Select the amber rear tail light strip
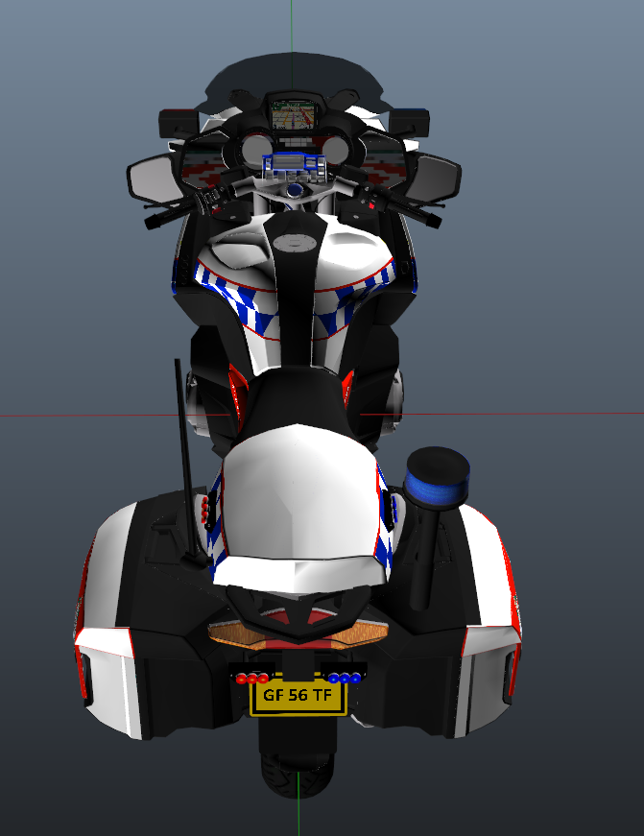This screenshot has height=836, width=644. (298, 633)
